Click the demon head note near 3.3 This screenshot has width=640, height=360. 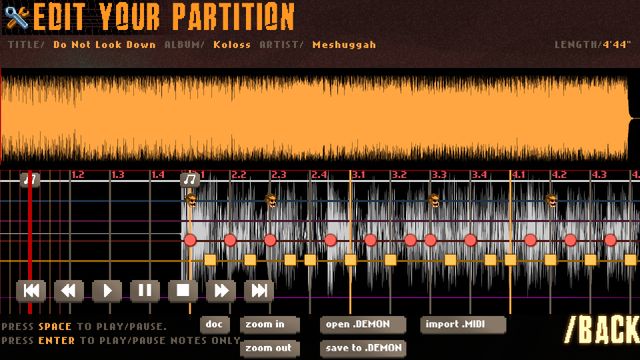pos(434,200)
